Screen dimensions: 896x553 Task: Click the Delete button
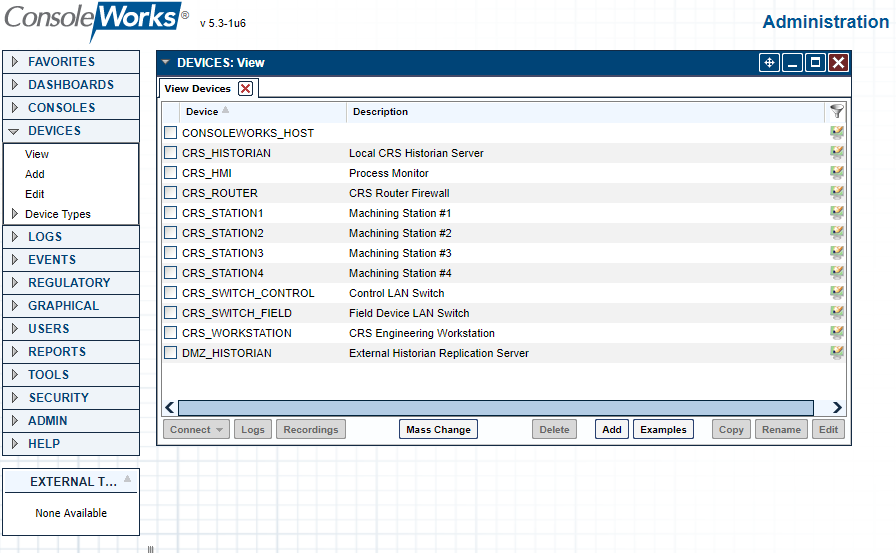coord(554,430)
